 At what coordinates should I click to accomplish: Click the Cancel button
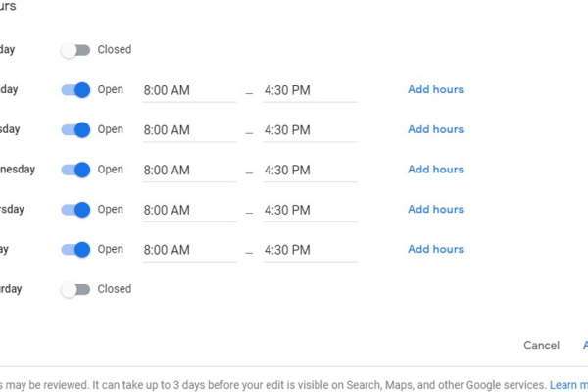point(541,346)
